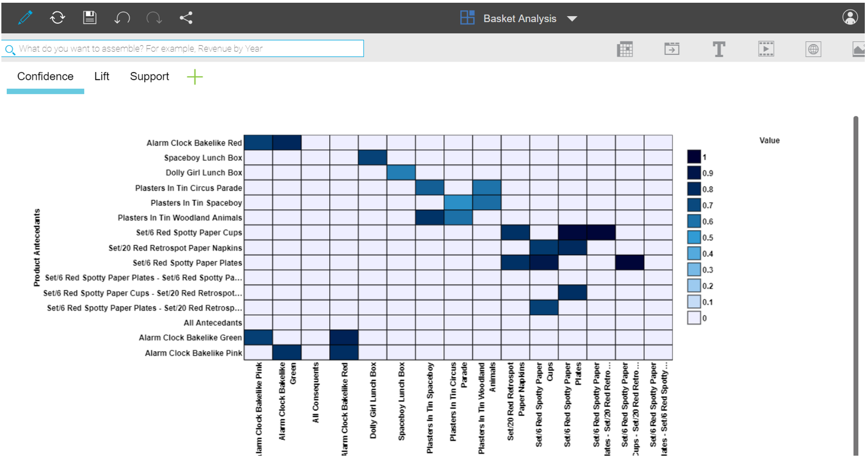Screen dimensions: 868x473
Task: Insert a video element
Action: [766, 49]
